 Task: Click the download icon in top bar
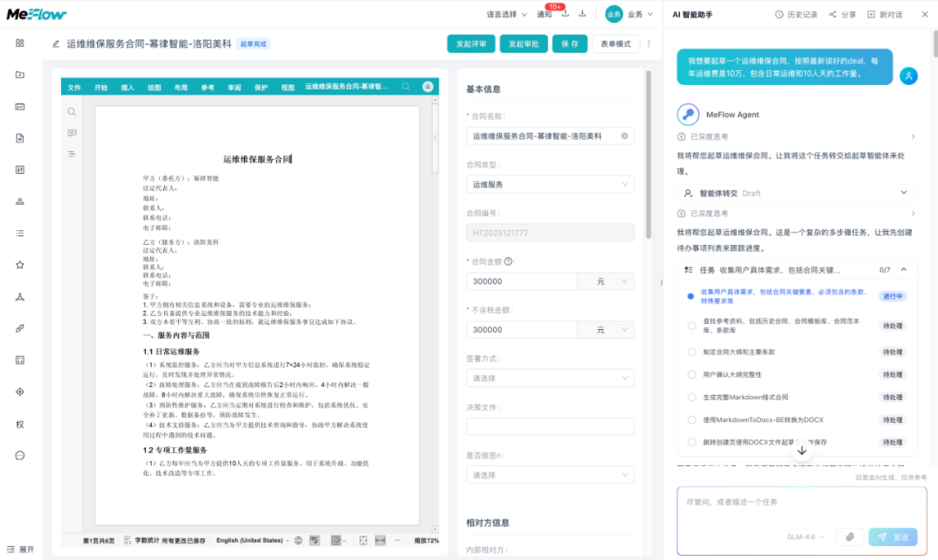(x=582, y=14)
